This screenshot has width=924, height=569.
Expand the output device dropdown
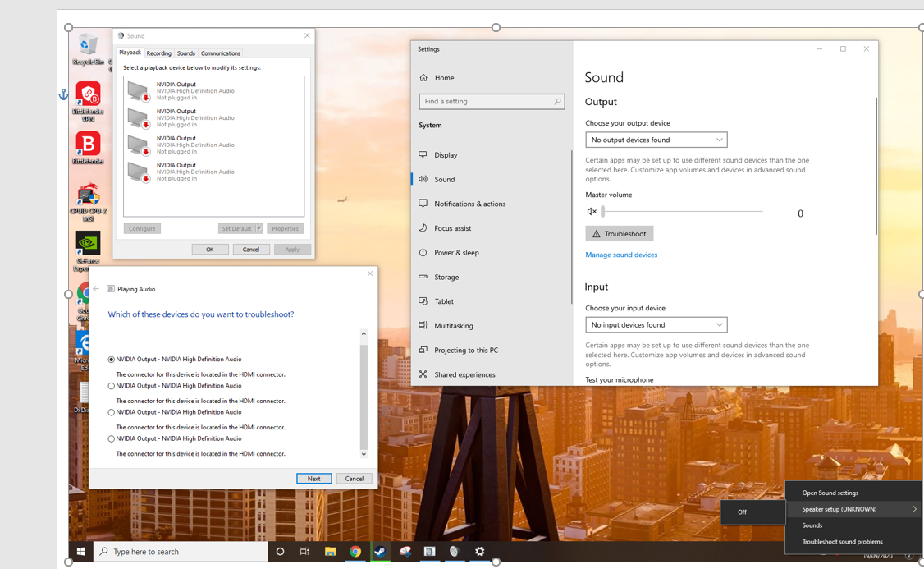[x=656, y=140]
